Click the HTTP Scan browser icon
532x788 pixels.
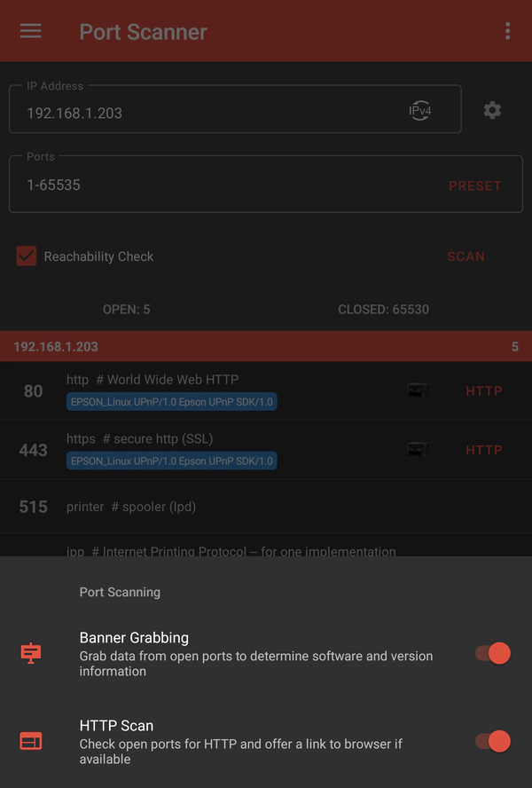(31, 741)
